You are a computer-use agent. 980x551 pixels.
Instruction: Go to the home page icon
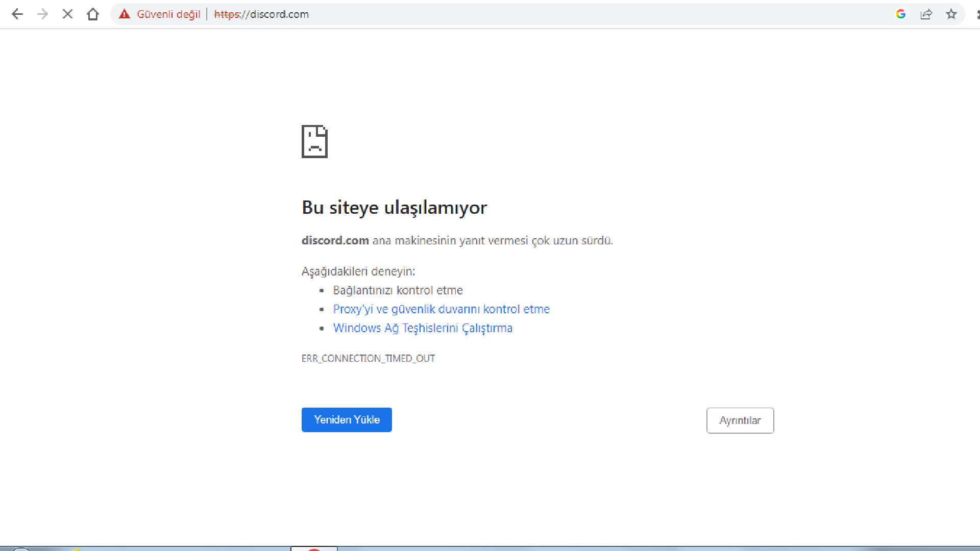point(92,14)
